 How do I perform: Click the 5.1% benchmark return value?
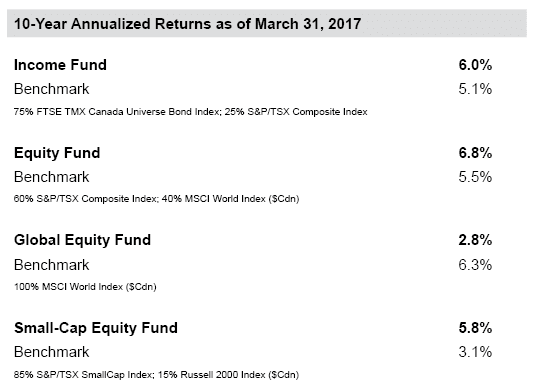(x=475, y=89)
